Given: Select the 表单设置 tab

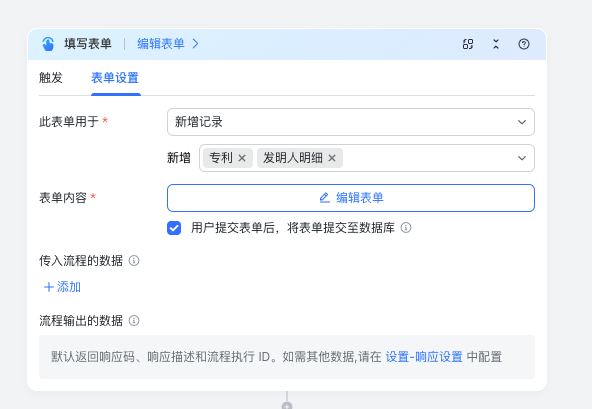Looking at the screenshot, I should coord(115,78).
